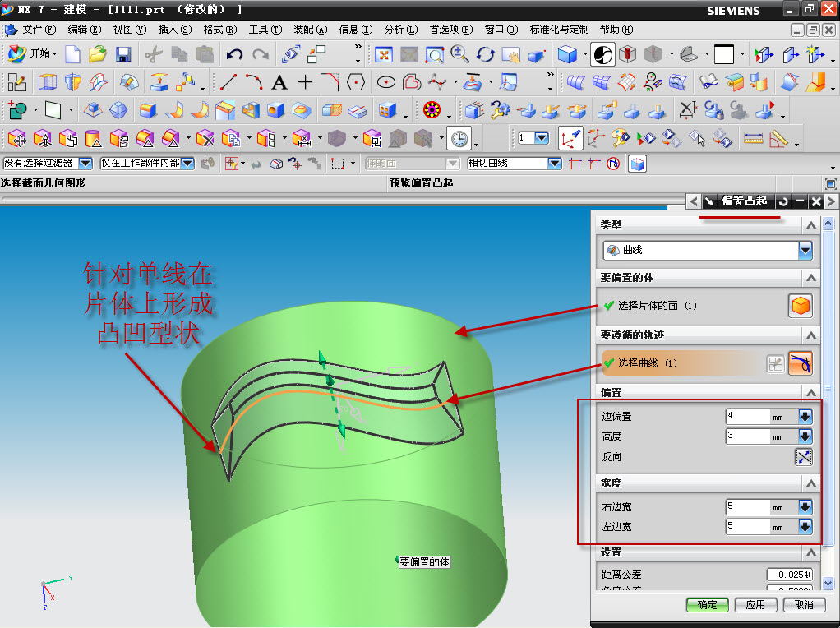
Task: Click the 取消 button
Action: click(x=804, y=605)
